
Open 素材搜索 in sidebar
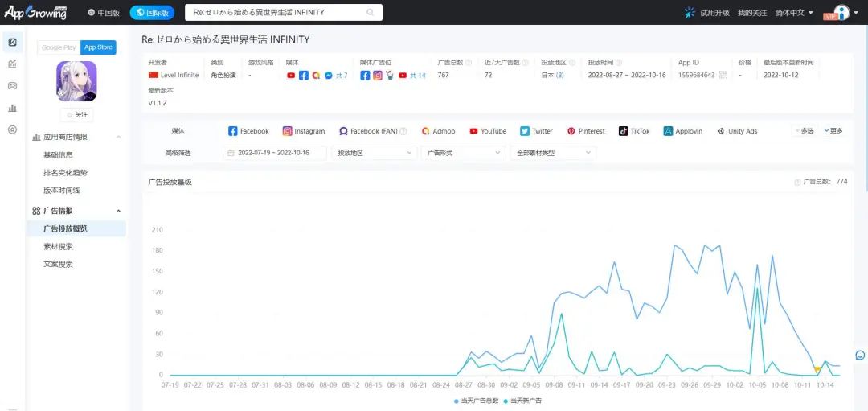58,246
